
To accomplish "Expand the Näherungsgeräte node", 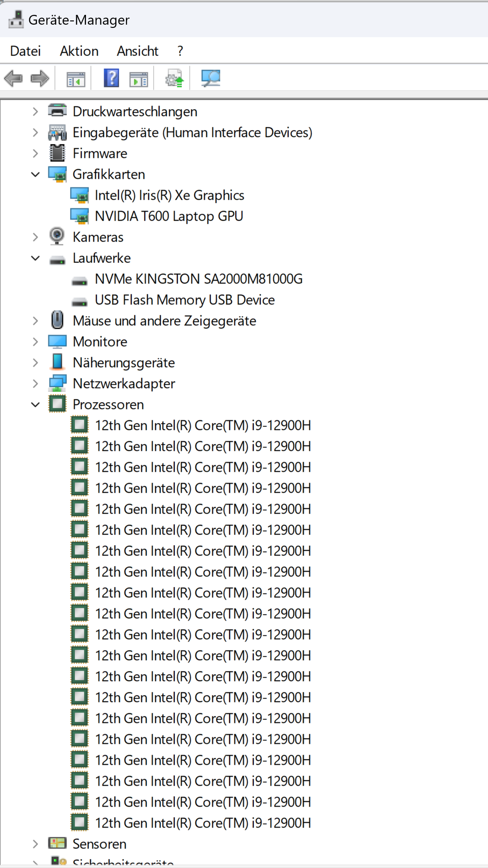I will (x=35, y=363).
